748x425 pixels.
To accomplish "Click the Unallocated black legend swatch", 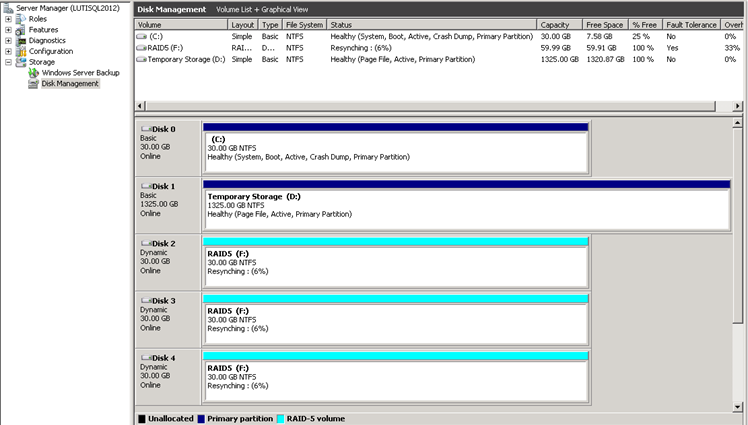I will (x=142, y=419).
